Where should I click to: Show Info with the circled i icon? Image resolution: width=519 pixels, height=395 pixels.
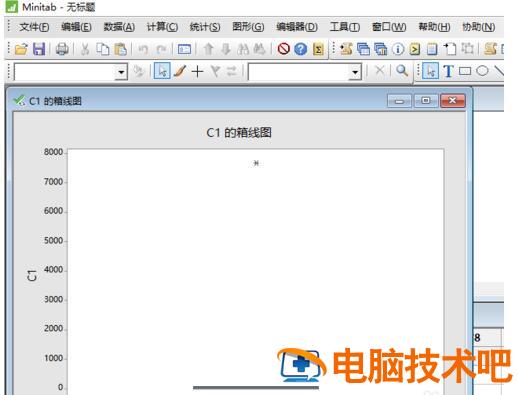point(398,49)
